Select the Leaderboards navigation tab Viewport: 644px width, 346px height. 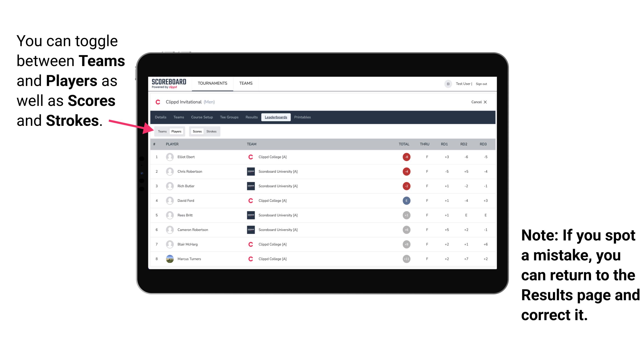(x=276, y=117)
